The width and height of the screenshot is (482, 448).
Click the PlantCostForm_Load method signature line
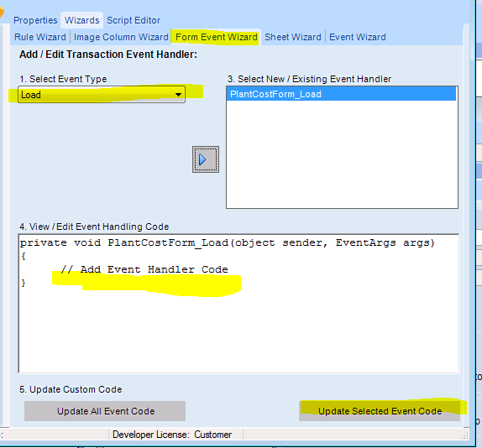(x=228, y=242)
